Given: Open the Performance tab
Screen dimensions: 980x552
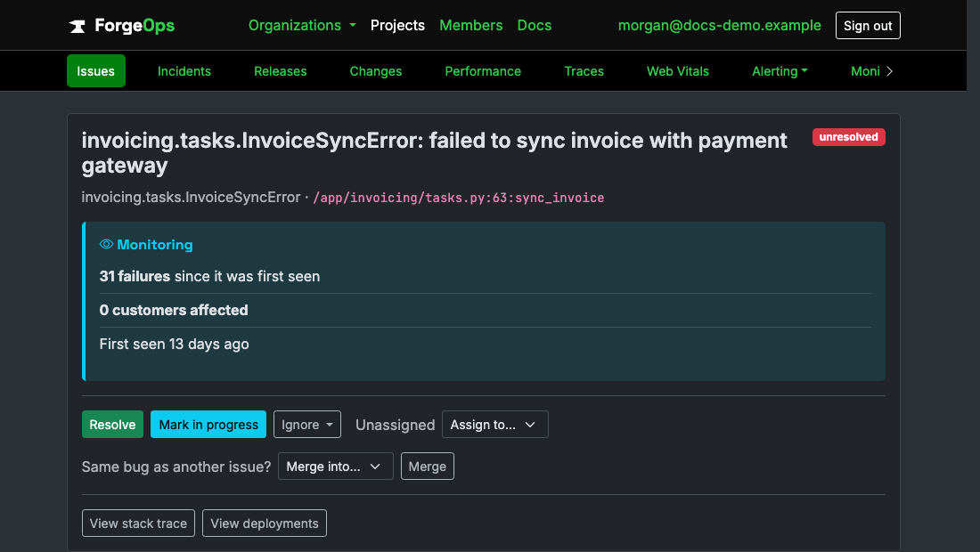Looking at the screenshot, I should tap(483, 71).
